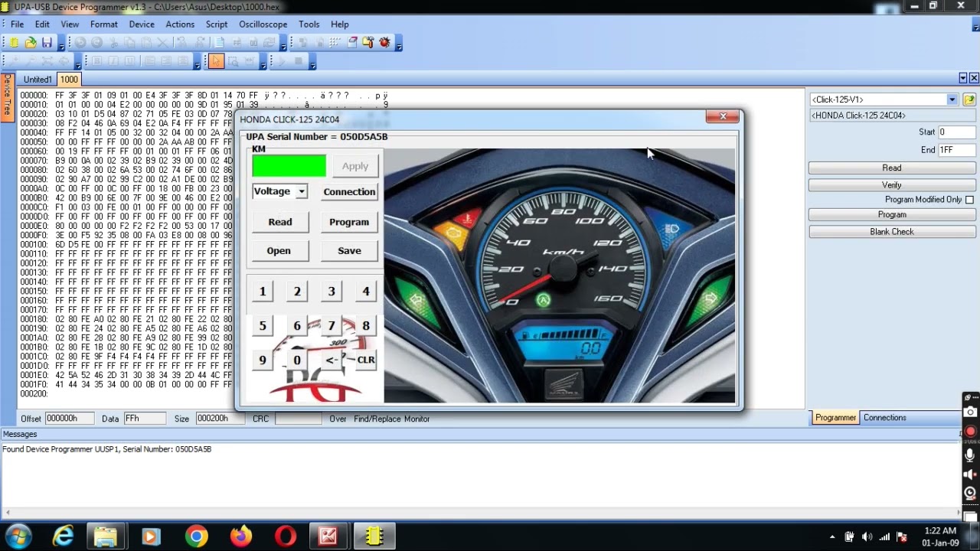
Task: Open Internet Explorer from the taskbar
Action: tap(63, 536)
